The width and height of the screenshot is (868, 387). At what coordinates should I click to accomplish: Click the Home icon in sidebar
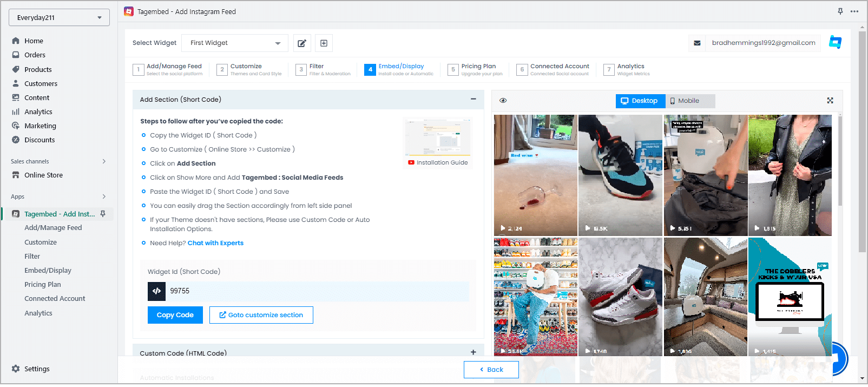pyautogui.click(x=16, y=41)
